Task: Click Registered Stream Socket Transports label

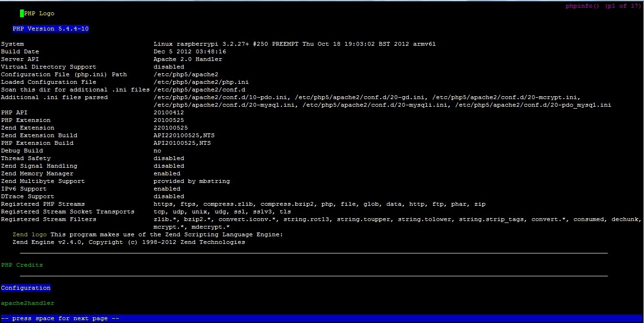Action: 68,212
